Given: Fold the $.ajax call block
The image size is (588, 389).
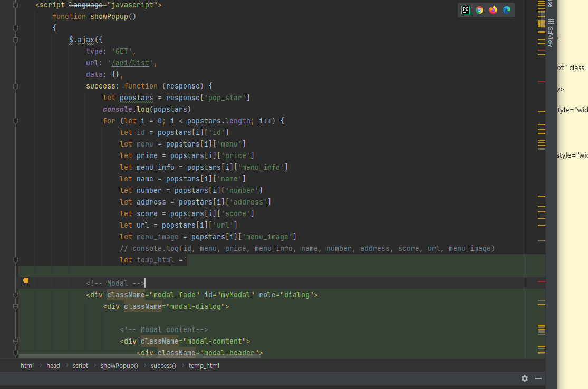Looking at the screenshot, I should click(15, 40).
